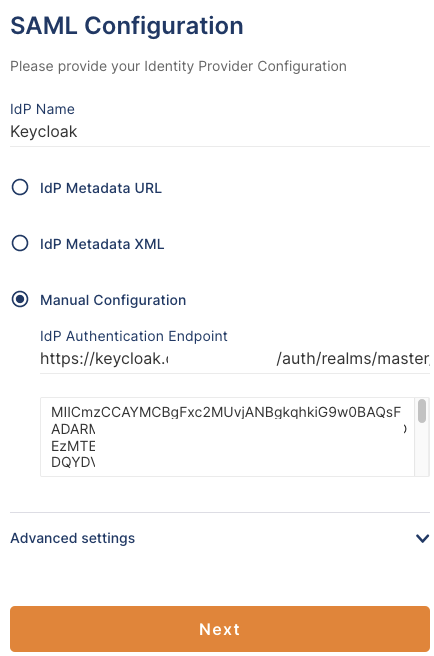Click the '/auth/realms/master' part of the endpoint
Image resolution: width=434 pixels, height=656 pixels.
pos(353,359)
